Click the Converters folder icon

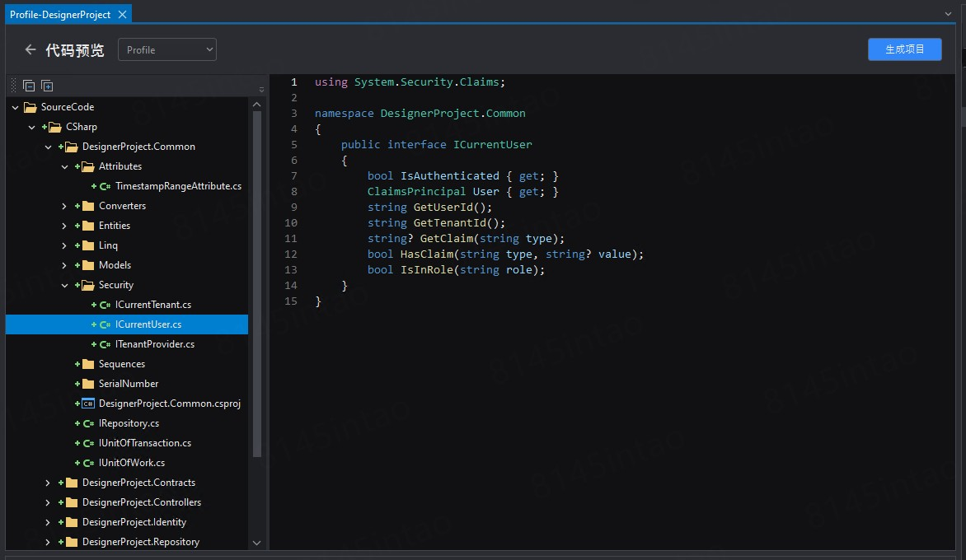tap(88, 206)
